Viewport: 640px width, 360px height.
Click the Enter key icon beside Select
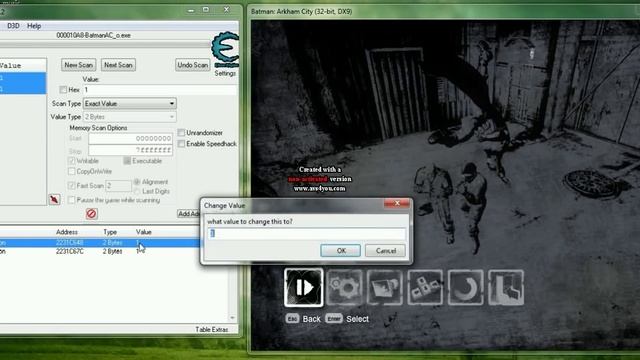[x=334, y=319]
